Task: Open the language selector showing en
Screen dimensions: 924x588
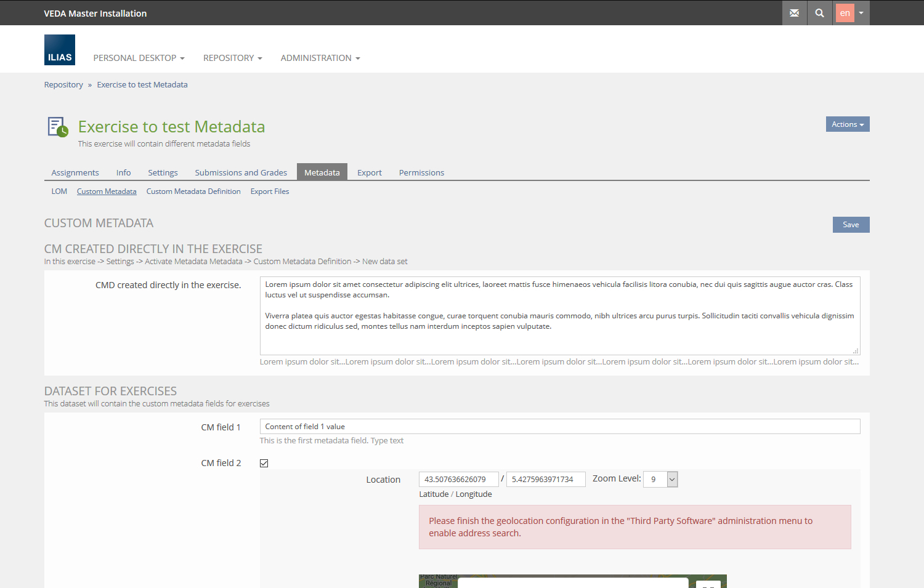Action: point(853,13)
